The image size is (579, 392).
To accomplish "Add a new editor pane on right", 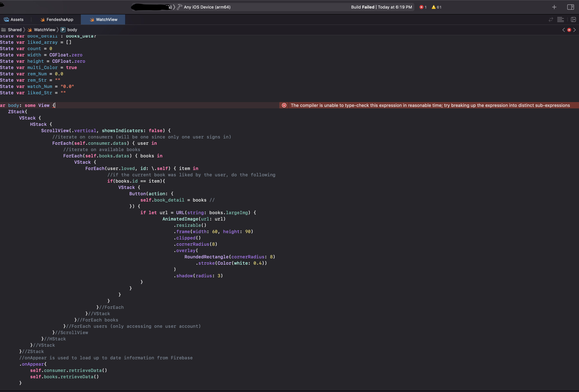I will click(x=573, y=19).
